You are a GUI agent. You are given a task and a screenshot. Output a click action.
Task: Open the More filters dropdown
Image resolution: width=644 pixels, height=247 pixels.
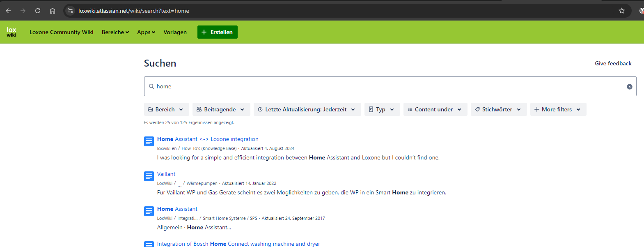click(x=558, y=109)
